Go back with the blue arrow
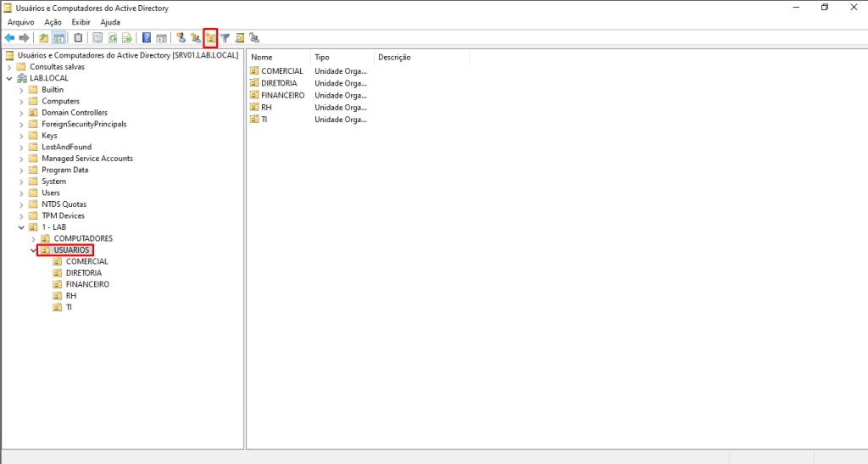868x464 pixels. pyautogui.click(x=9, y=37)
